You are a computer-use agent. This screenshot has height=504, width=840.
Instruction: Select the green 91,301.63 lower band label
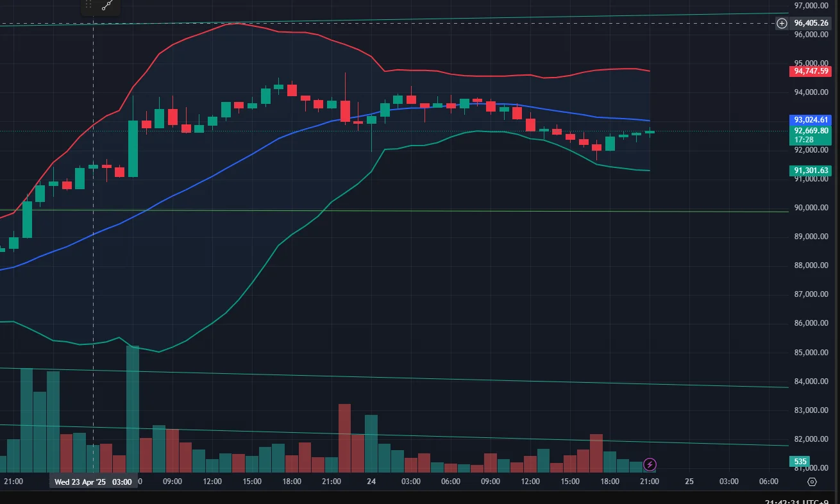click(811, 171)
